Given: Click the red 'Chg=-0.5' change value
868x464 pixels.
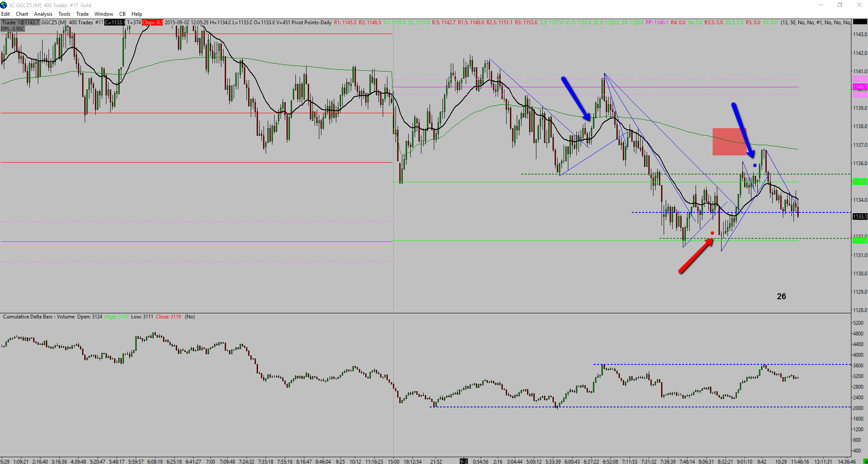Looking at the screenshot, I should tap(152, 23).
